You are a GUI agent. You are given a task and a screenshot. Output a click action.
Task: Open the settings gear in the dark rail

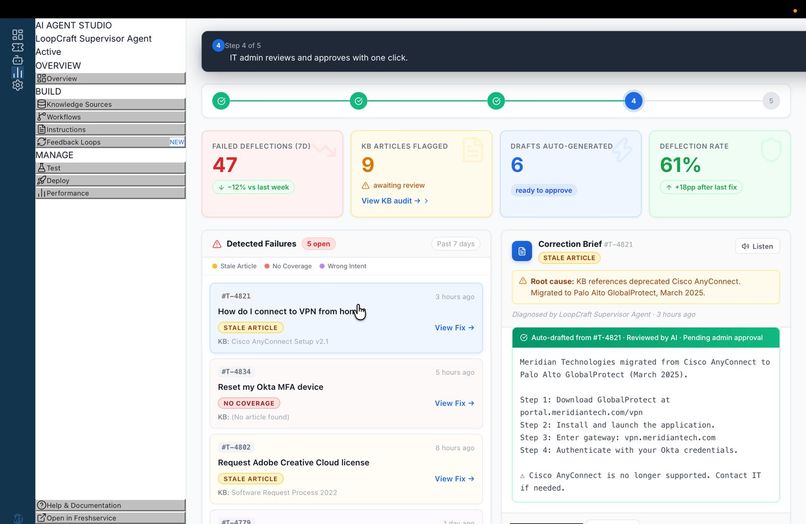pos(17,85)
